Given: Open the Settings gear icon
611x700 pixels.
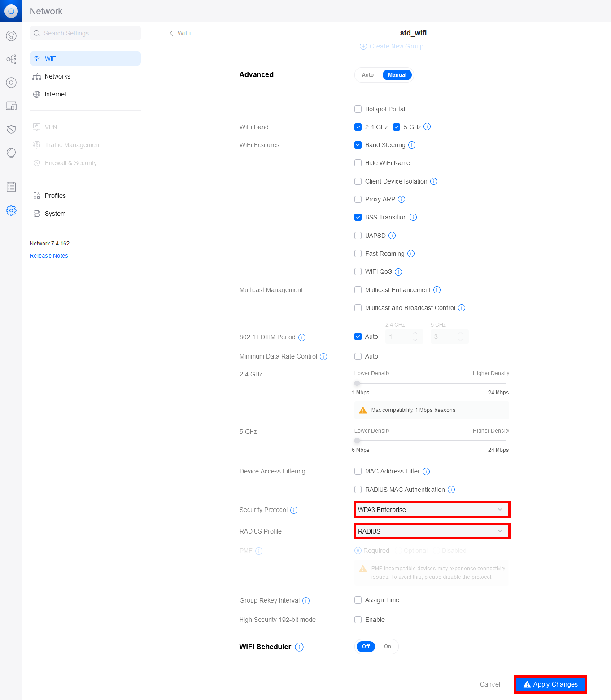Looking at the screenshot, I should point(11,210).
